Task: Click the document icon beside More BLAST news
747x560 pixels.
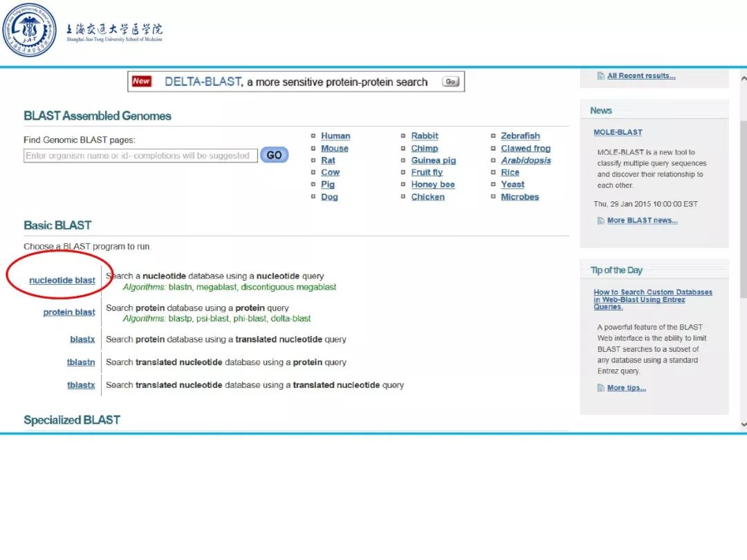Action: (601, 221)
